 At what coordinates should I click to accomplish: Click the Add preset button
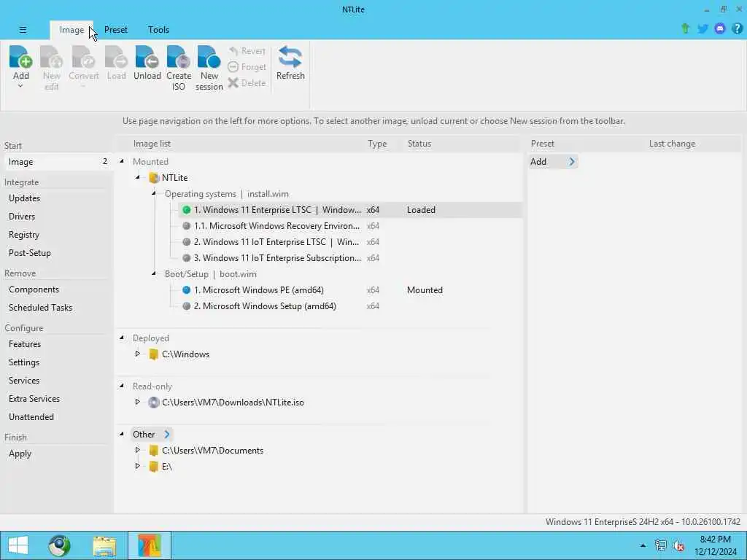pos(553,162)
